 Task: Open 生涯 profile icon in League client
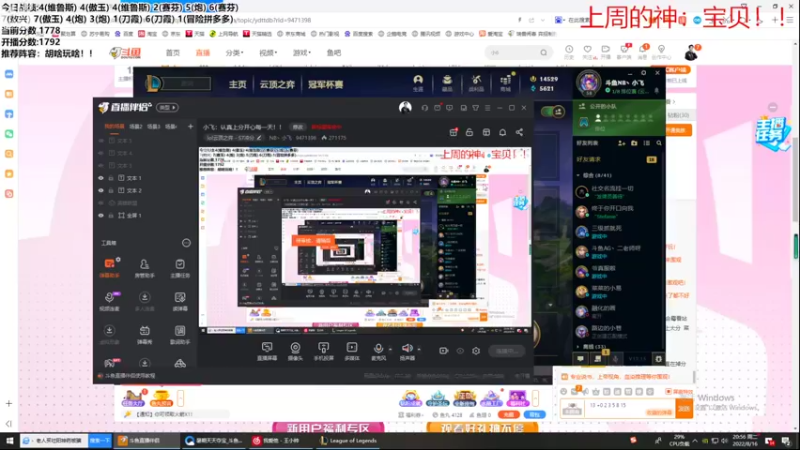[x=418, y=83]
